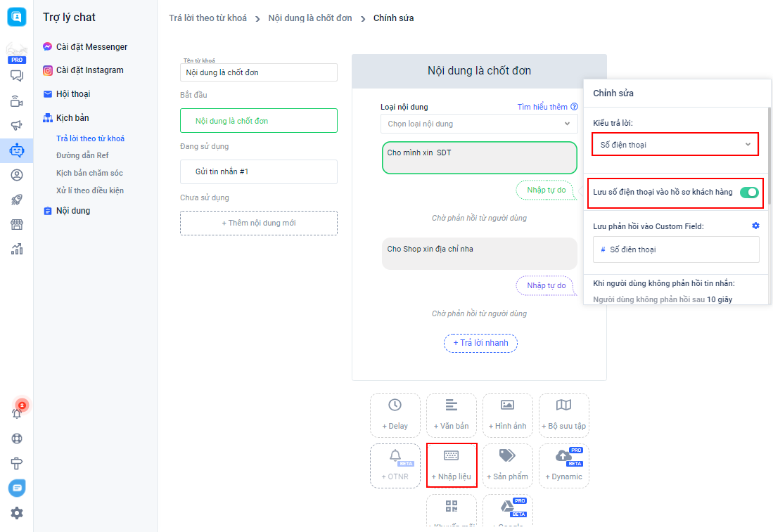Toggle Lưu số điện thoại vào hồ sơ switch

749,193
